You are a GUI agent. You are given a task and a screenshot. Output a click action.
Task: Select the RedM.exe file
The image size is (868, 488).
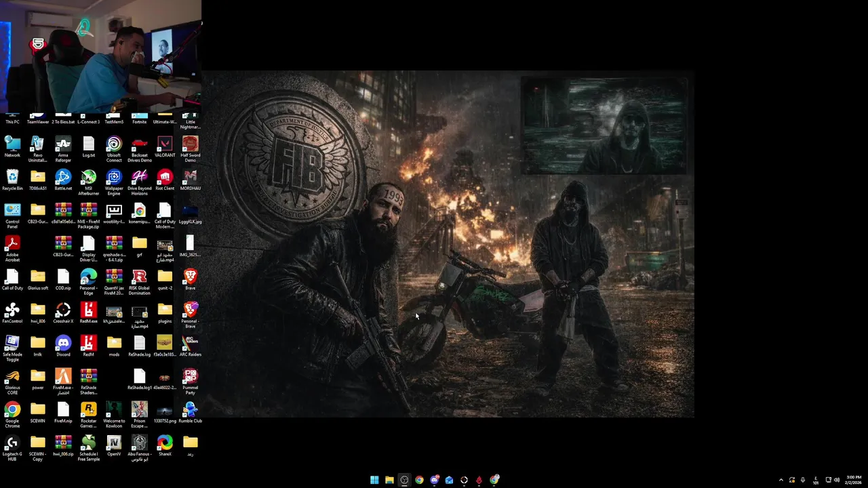point(89,313)
